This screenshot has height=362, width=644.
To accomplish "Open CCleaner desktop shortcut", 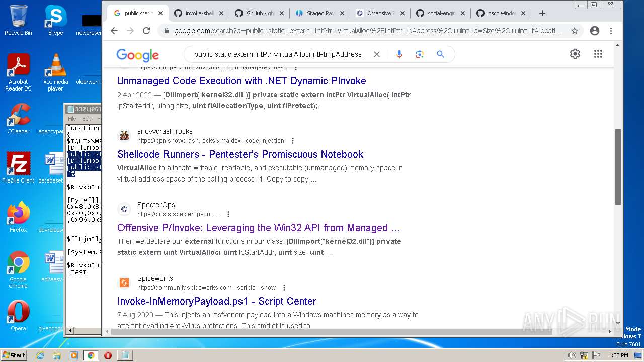I will [18, 119].
